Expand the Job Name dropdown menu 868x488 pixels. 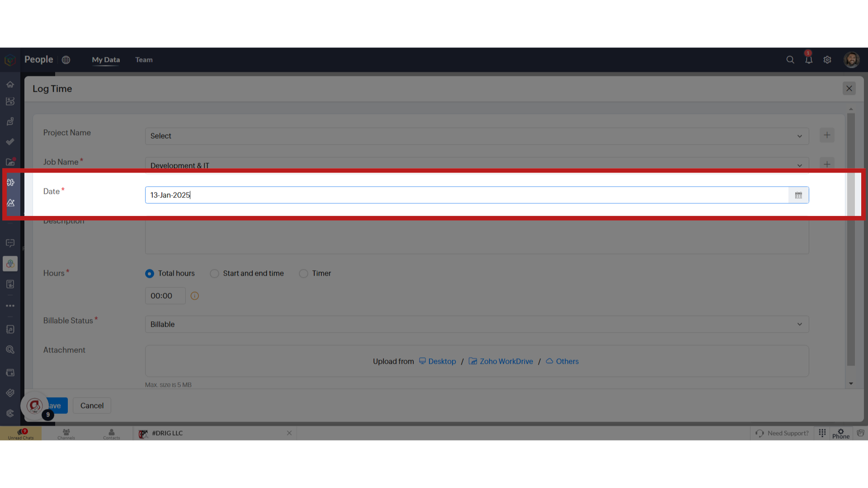[799, 165]
